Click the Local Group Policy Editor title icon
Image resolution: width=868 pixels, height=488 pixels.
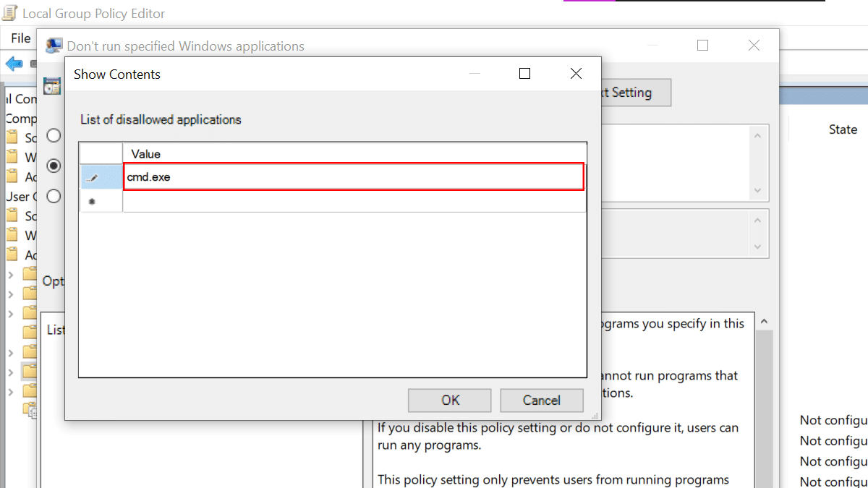[10, 13]
